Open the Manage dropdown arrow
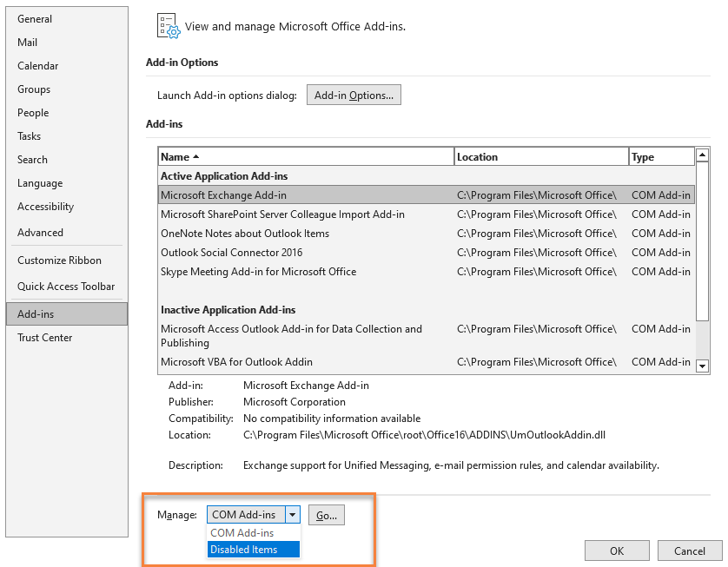This screenshot has width=728, height=567. pos(293,515)
